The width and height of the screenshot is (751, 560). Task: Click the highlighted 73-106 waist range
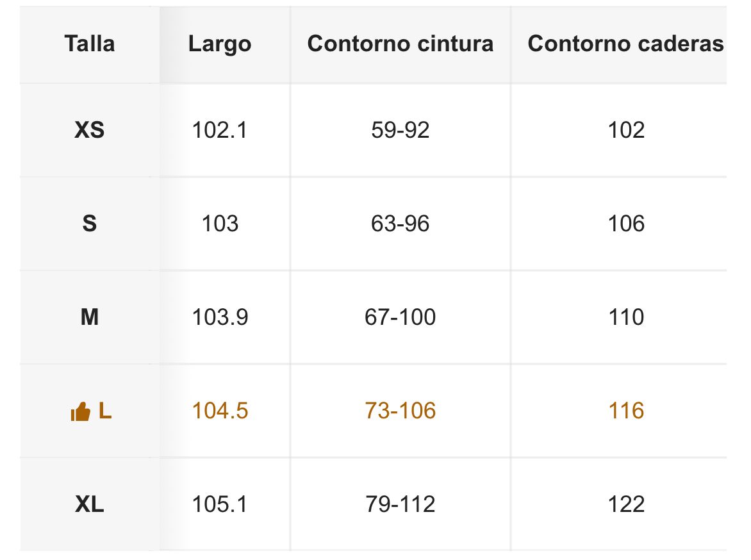(x=400, y=411)
